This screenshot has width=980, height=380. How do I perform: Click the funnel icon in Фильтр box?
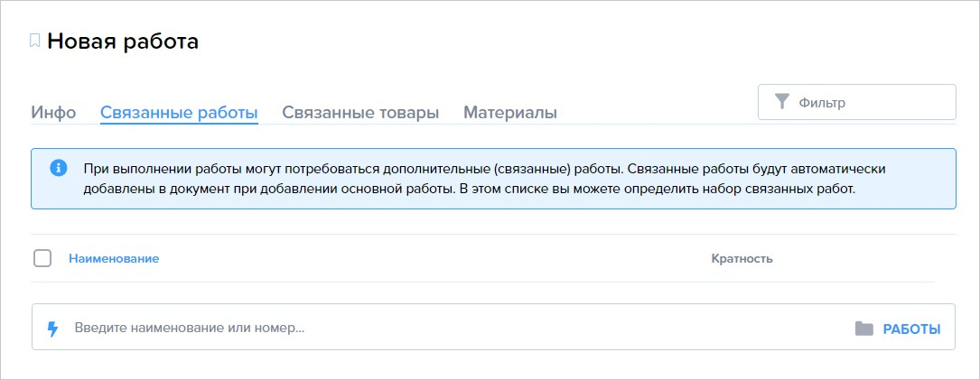coord(782,102)
